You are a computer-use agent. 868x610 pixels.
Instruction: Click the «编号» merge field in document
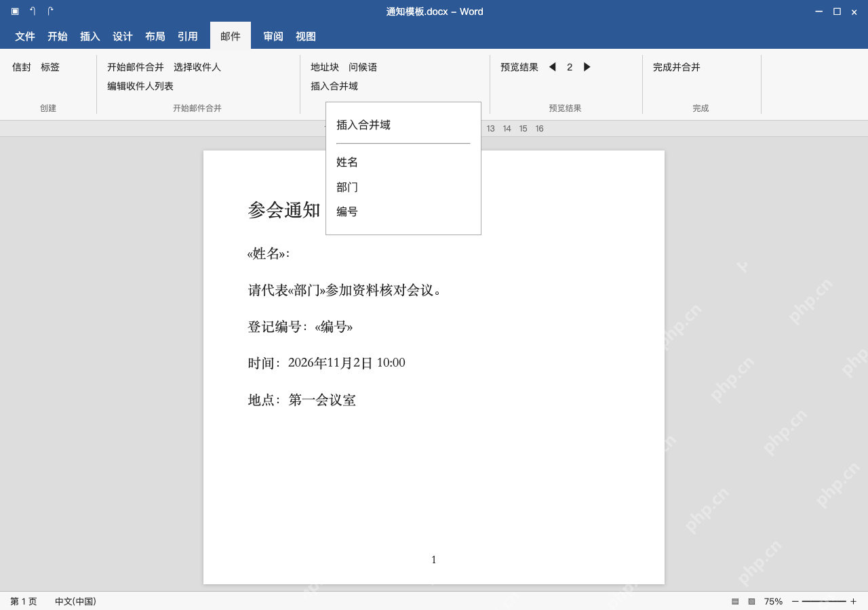point(334,327)
